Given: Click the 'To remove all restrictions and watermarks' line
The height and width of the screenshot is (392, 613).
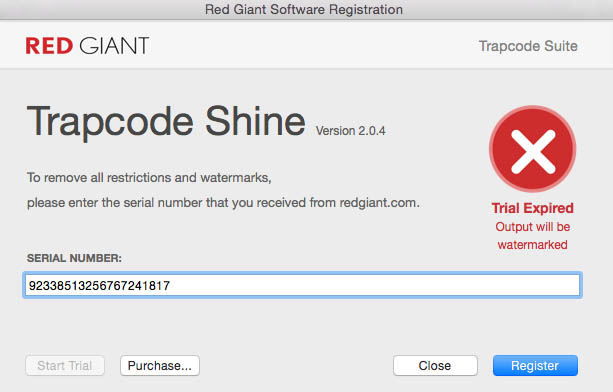Looking at the screenshot, I should point(149,178).
